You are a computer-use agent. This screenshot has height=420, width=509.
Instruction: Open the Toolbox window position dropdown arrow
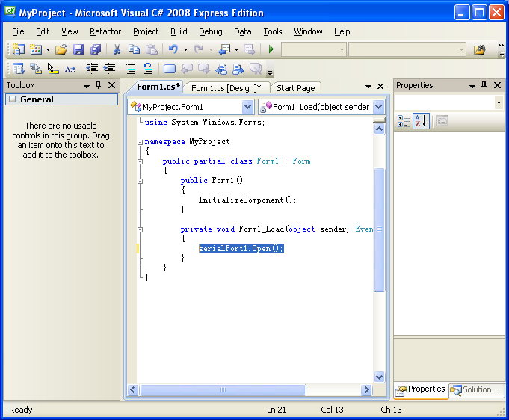click(87, 86)
